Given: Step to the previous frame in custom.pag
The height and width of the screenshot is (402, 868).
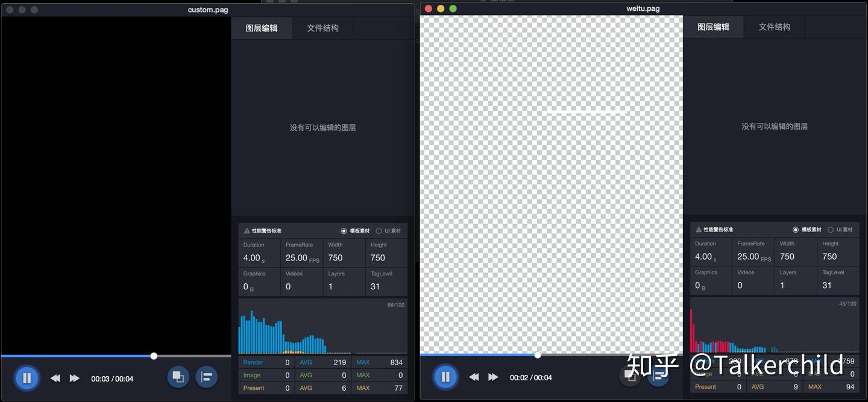Looking at the screenshot, I should (x=55, y=378).
